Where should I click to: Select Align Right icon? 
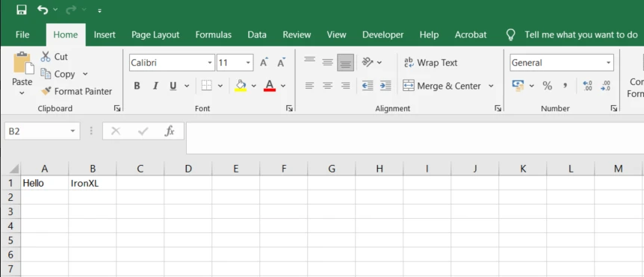(x=345, y=86)
